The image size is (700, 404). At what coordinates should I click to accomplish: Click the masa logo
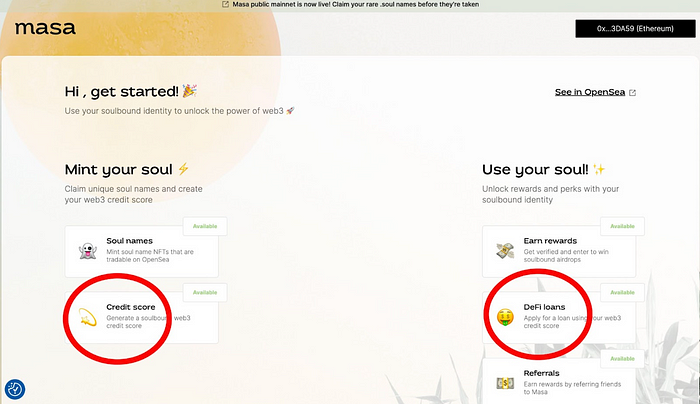pos(45,29)
